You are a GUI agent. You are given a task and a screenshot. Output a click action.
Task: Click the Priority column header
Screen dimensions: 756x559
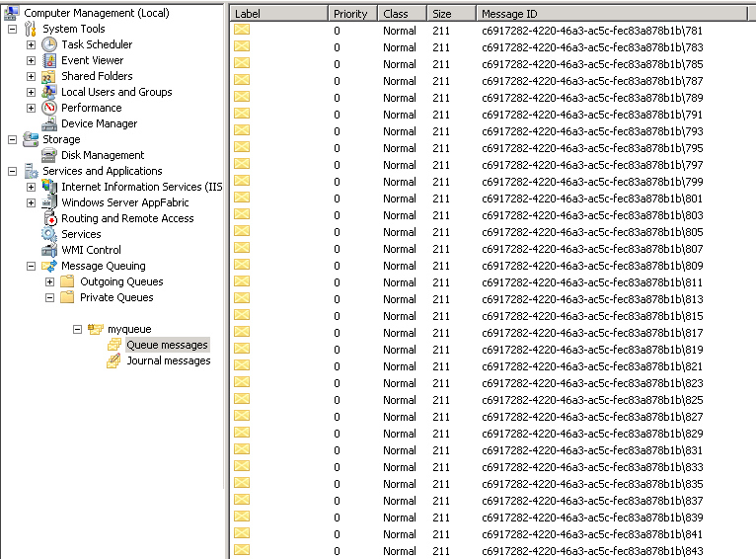point(352,14)
